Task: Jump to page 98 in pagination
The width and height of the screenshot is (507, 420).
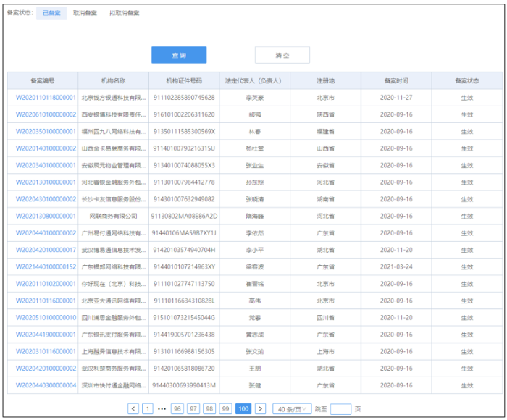Action: click(209, 408)
